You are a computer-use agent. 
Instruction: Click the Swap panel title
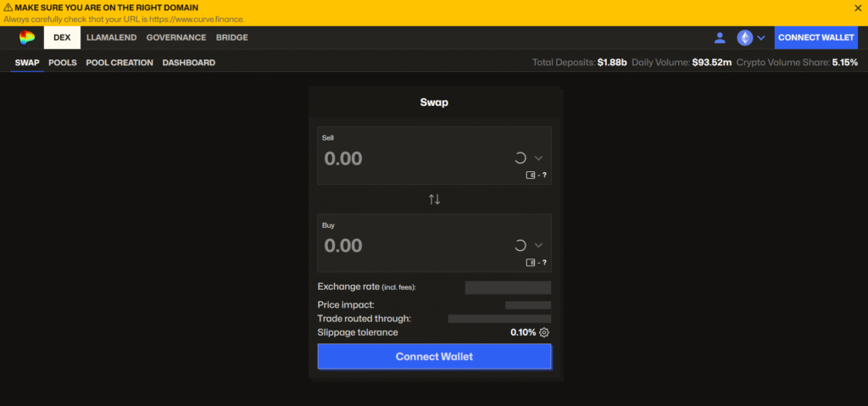click(x=435, y=103)
